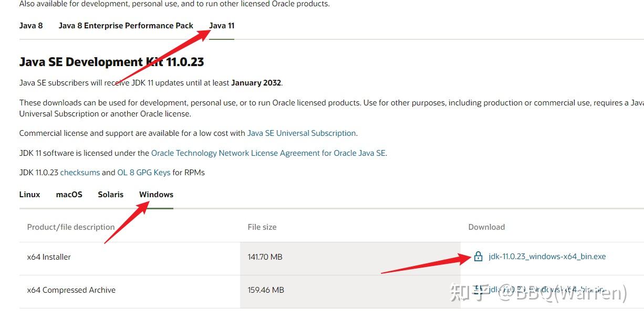Viewport: 644px width, 320px height.
Task: Click the 'Download' column header
Action: (486, 227)
